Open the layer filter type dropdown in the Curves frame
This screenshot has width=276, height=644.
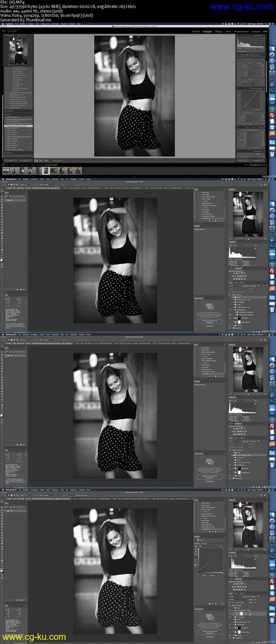coord(234,597)
